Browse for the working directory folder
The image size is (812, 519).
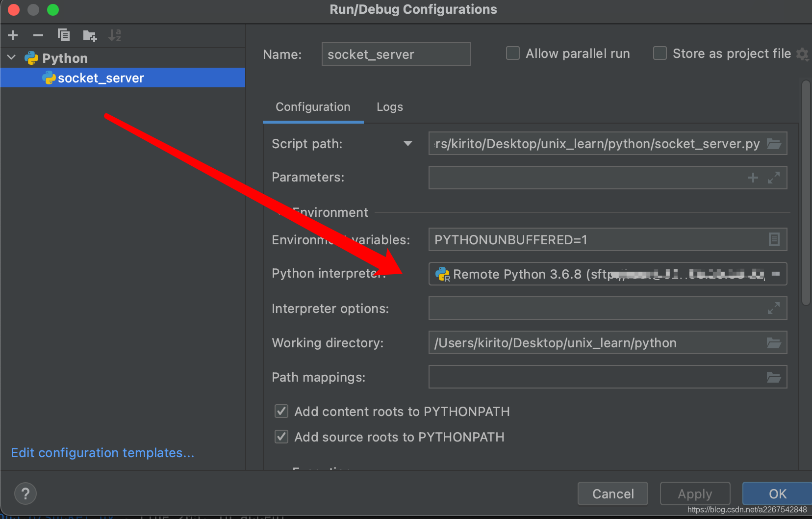coord(774,343)
